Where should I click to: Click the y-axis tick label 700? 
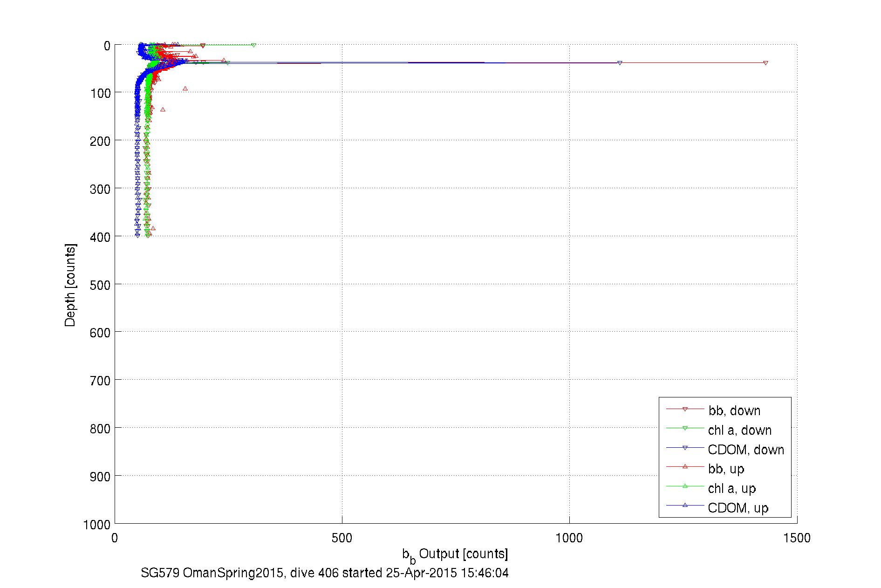click(x=100, y=380)
